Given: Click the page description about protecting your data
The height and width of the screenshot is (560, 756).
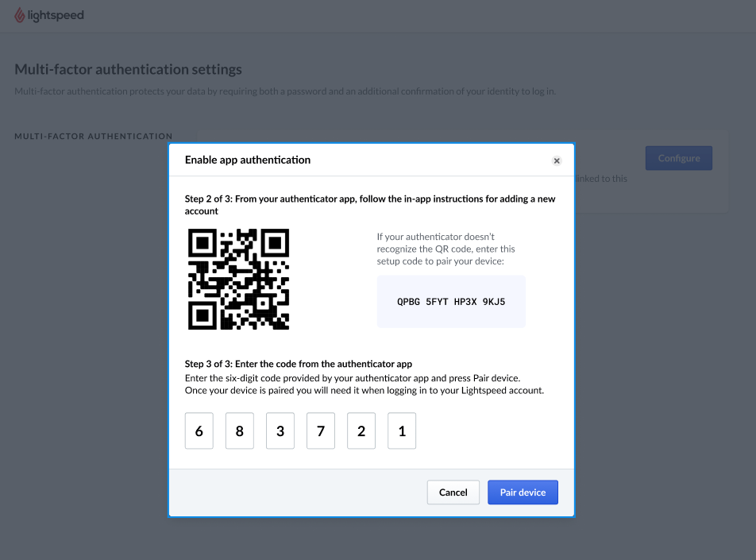Looking at the screenshot, I should pyautogui.click(x=285, y=91).
